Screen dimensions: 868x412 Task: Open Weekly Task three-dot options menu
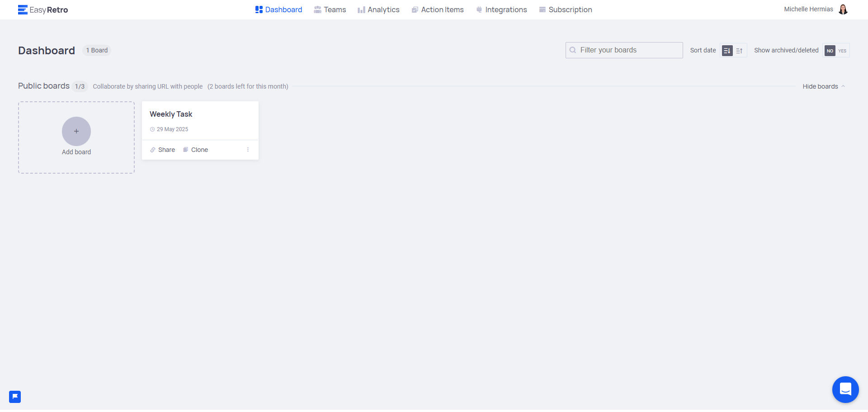tap(248, 150)
